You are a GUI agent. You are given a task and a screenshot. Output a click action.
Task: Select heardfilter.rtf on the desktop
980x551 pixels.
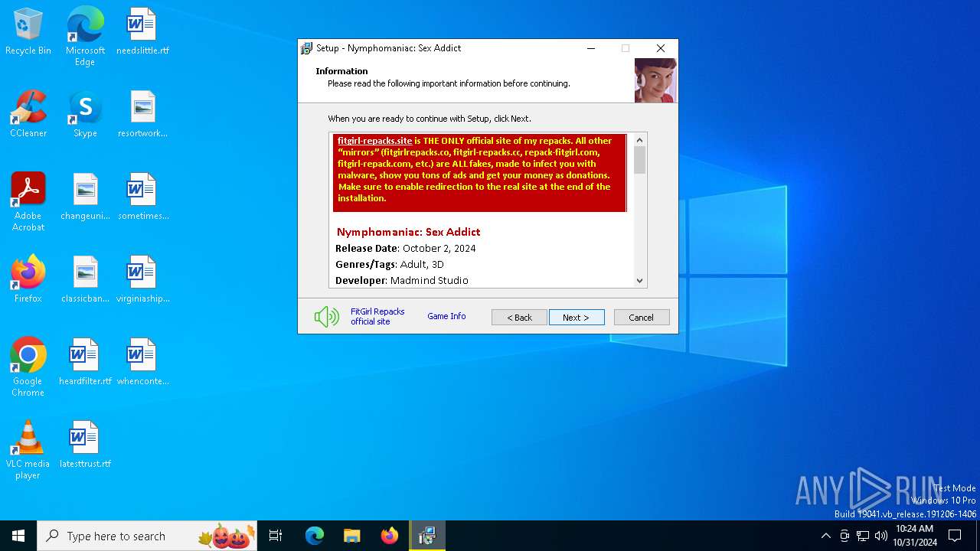click(85, 363)
